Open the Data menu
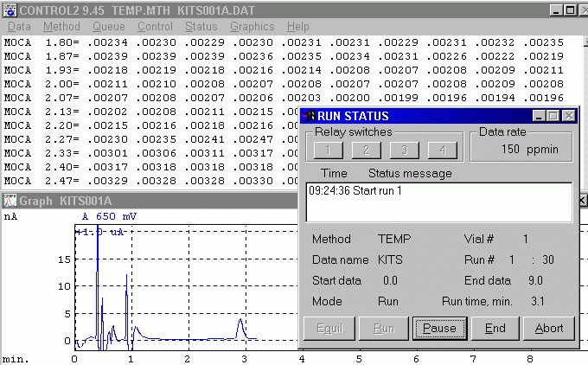588x365 pixels. 17,27
